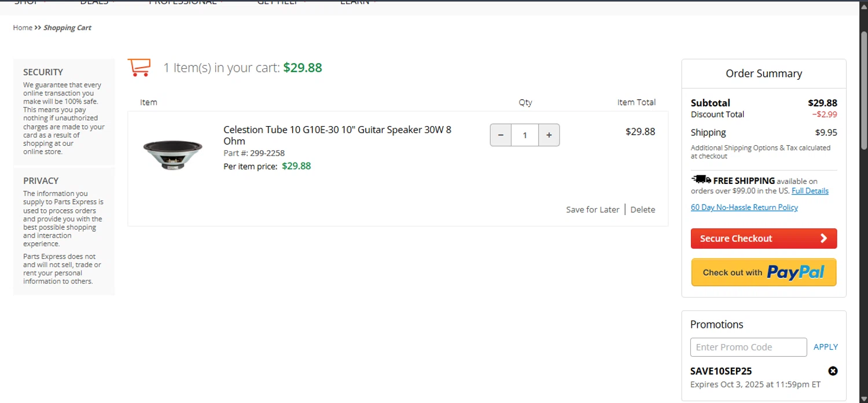Decrease quantity with the minus button
The width and height of the screenshot is (868, 403).
click(x=501, y=135)
